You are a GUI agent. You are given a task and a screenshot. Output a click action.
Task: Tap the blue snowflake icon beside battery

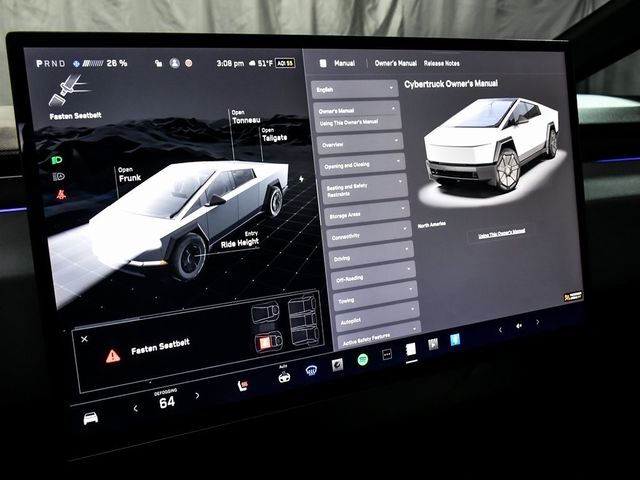click(76, 63)
